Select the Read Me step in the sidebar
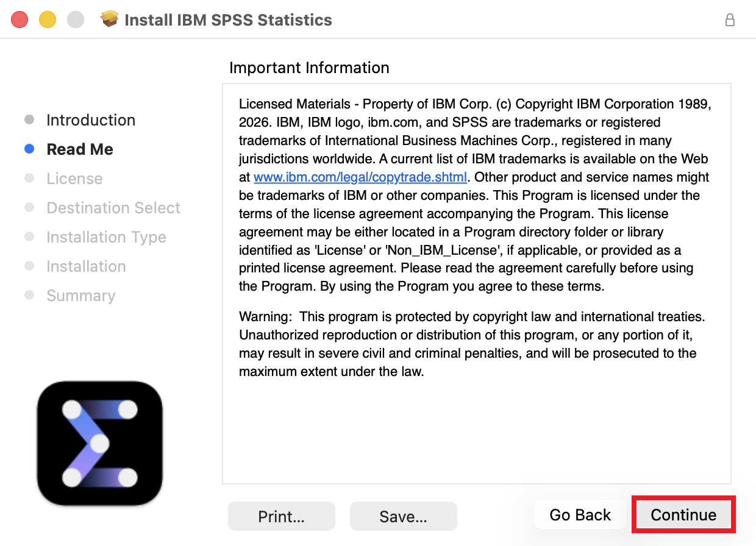 (80, 149)
